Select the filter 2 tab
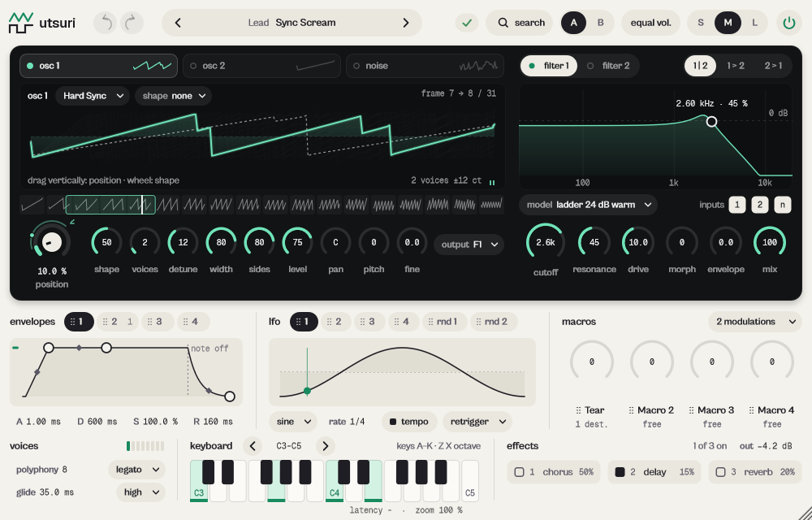812x520 pixels. click(609, 66)
